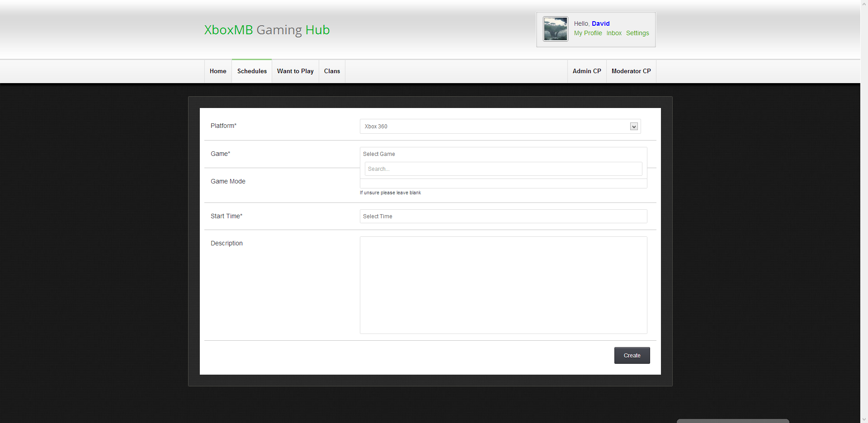Viewport: 868px width, 423px height.
Task: Click the user avatar picture
Action: (555, 29)
